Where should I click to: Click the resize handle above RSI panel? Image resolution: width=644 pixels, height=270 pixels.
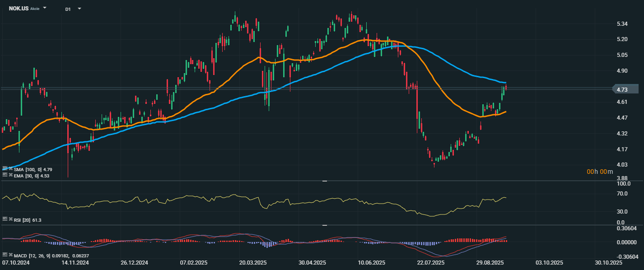pyautogui.click(x=324, y=181)
